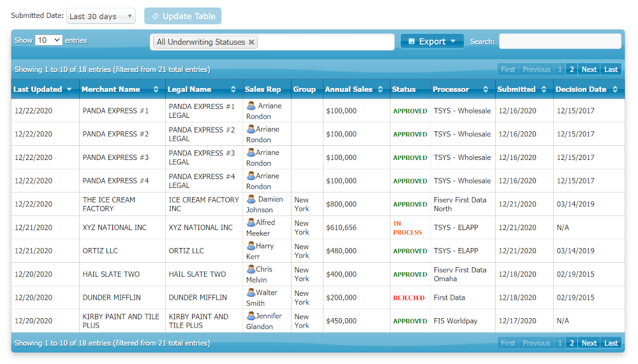Screen dimensions: 638x364
Task: Click page 1 in top pagination
Action: (x=560, y=69)
